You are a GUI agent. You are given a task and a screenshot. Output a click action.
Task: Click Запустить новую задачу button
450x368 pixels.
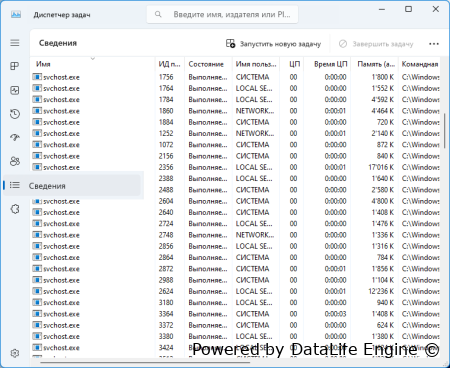point(273,44)
